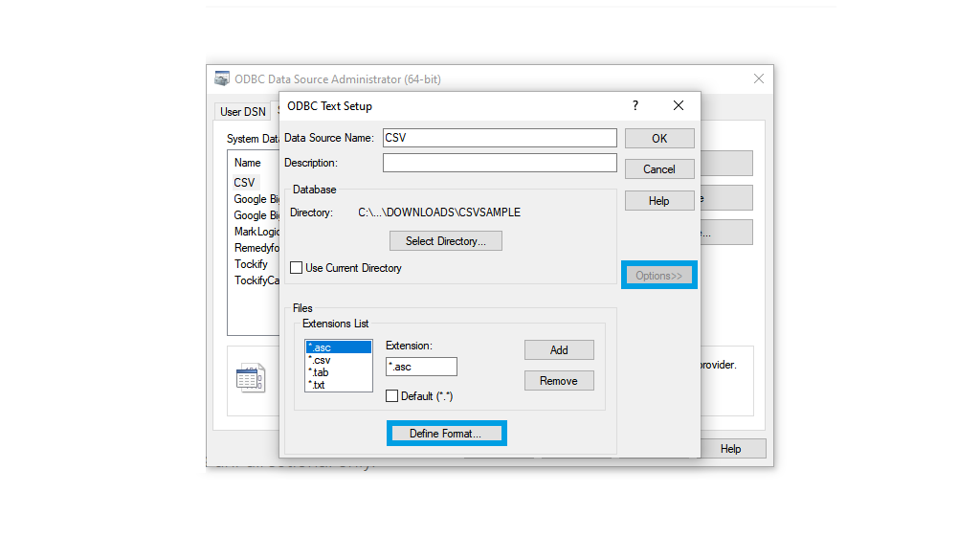Close the ODBC Text Setup dialog
980x537 pixels.
click(x=678, y=105)
